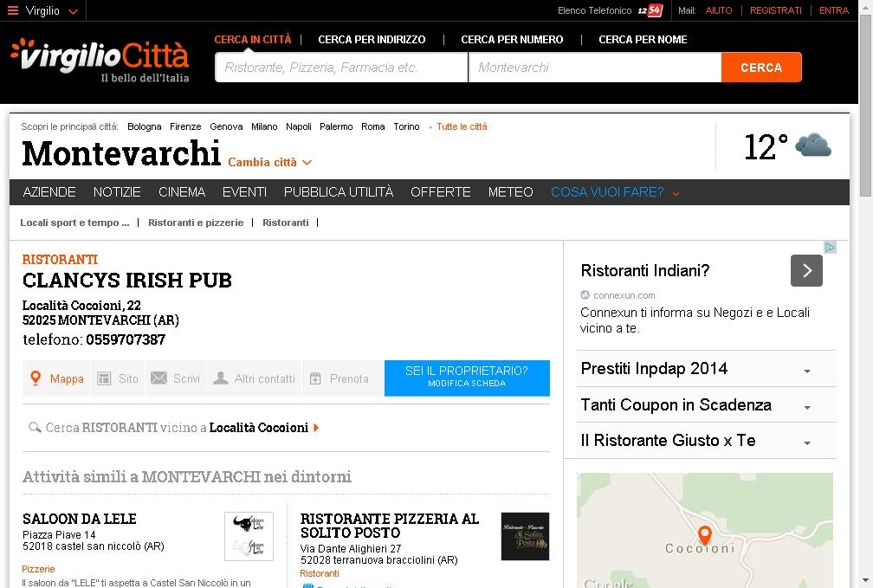Open the AZIENDE menu item

pos(49,192)
